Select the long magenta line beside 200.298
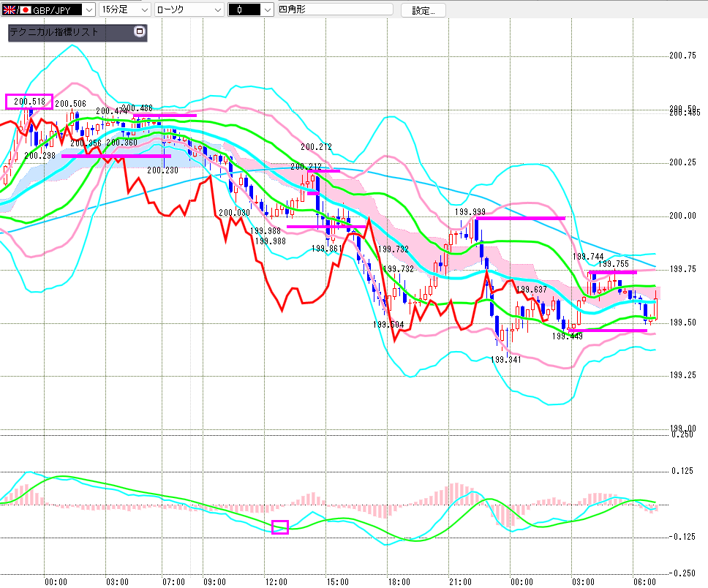Image resolution: width=708 pixels, height=588 pixels. (116, 156)
